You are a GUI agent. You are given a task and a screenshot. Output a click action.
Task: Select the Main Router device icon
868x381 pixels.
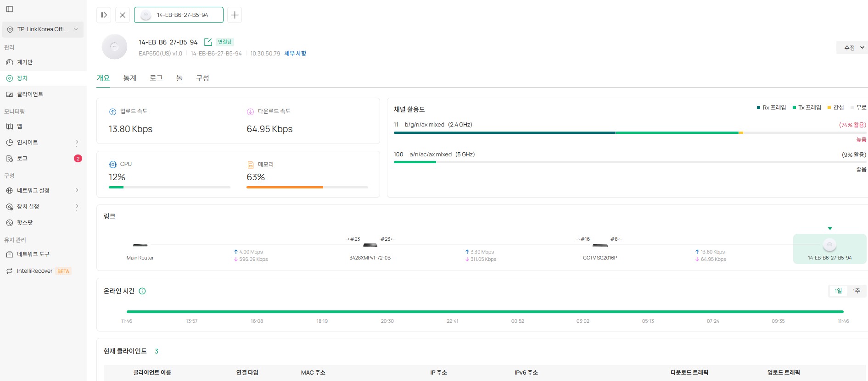point(140,245)
